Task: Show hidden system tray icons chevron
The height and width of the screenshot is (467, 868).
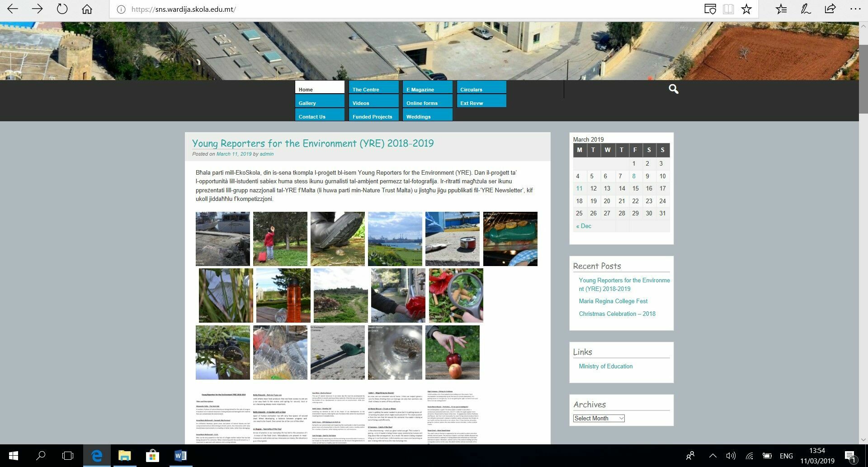Action: point(712,456)
